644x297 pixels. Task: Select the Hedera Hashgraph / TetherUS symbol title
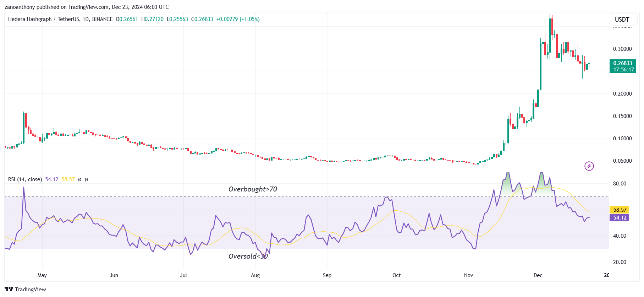click(60, 19)
